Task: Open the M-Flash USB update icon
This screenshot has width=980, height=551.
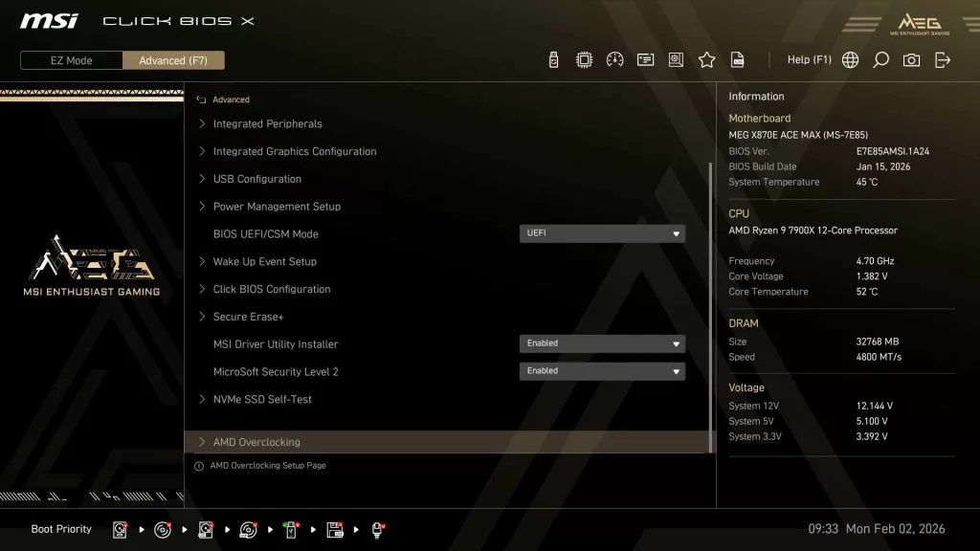Action: tap(553, 59)
